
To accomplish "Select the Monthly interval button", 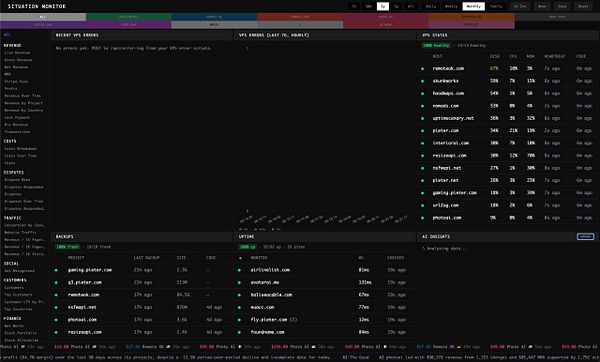I will pyautogui.click(x=473, y=6).
